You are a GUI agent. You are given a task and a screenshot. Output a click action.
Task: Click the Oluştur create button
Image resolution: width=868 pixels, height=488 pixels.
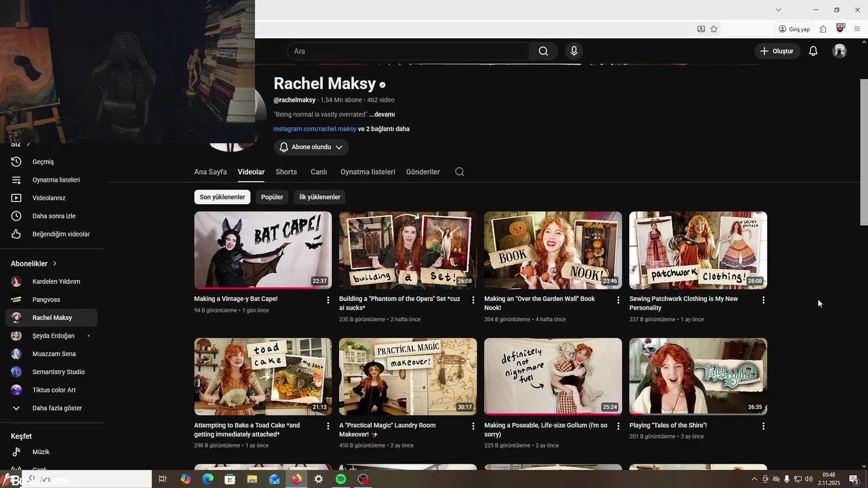(777, 51)
